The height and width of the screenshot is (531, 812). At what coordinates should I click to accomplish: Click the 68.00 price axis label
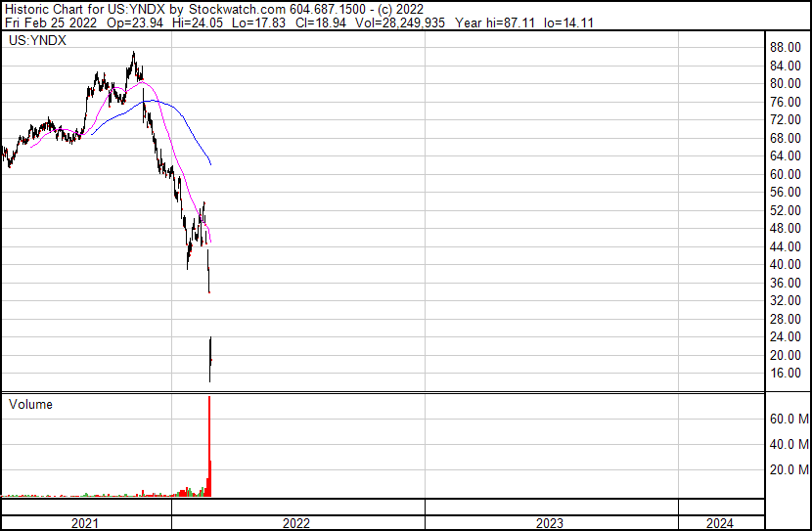tap(786, 138)
